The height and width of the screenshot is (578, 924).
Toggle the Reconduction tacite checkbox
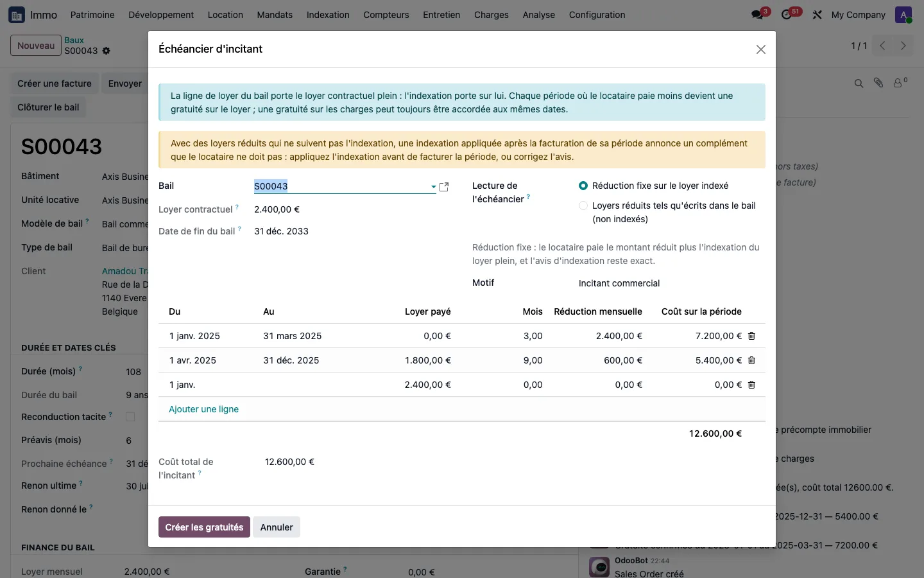tap(130, 417)
